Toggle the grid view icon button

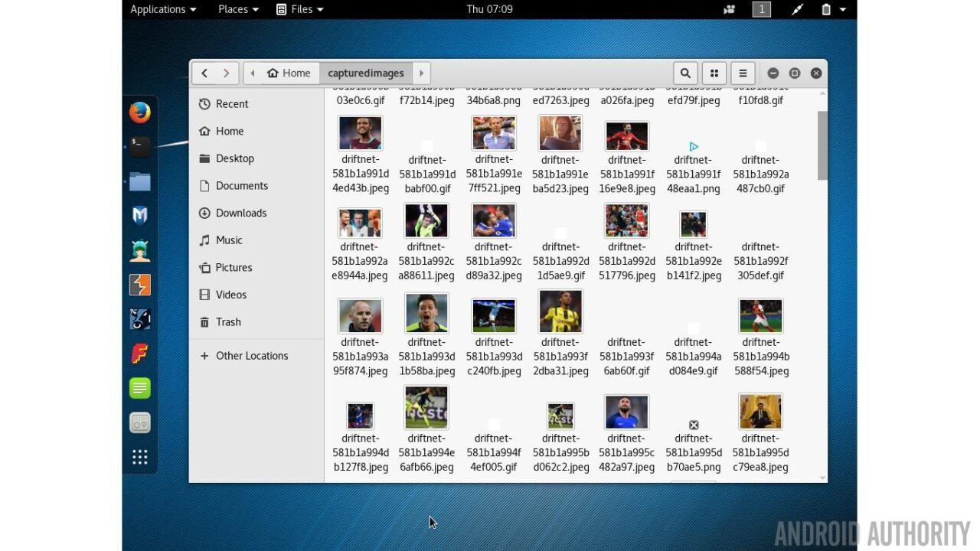714,73
